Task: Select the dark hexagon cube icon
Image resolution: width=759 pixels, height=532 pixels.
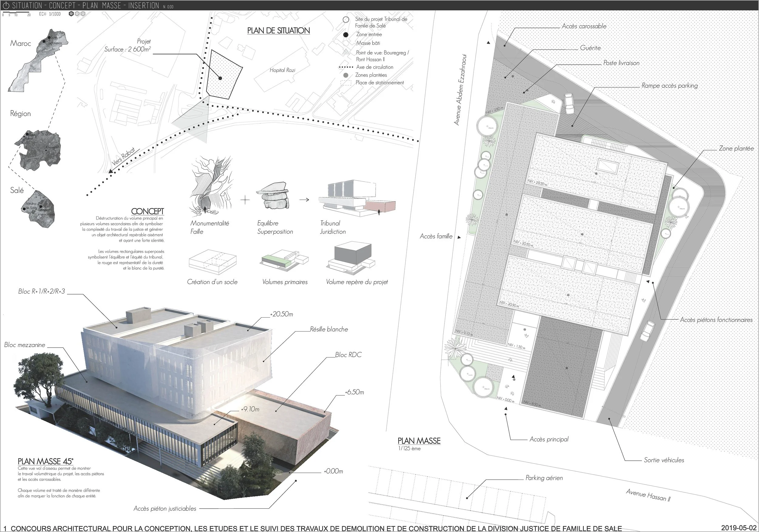Action: 71,14
